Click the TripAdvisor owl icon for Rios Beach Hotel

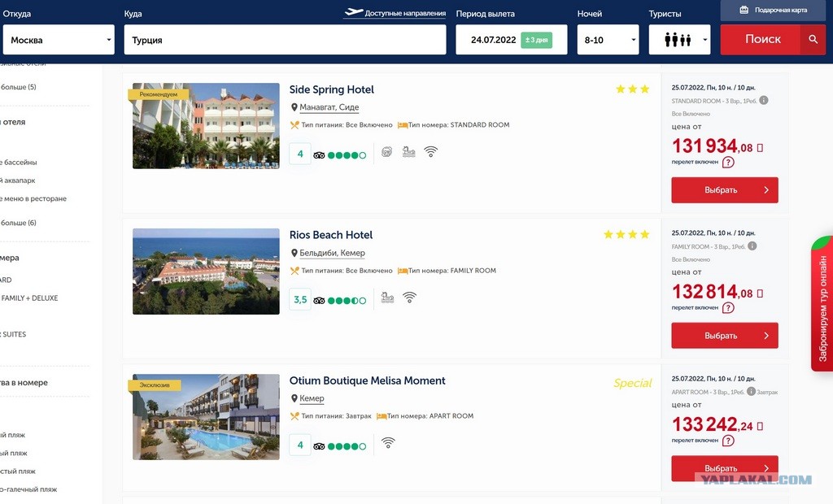(319, 301)
